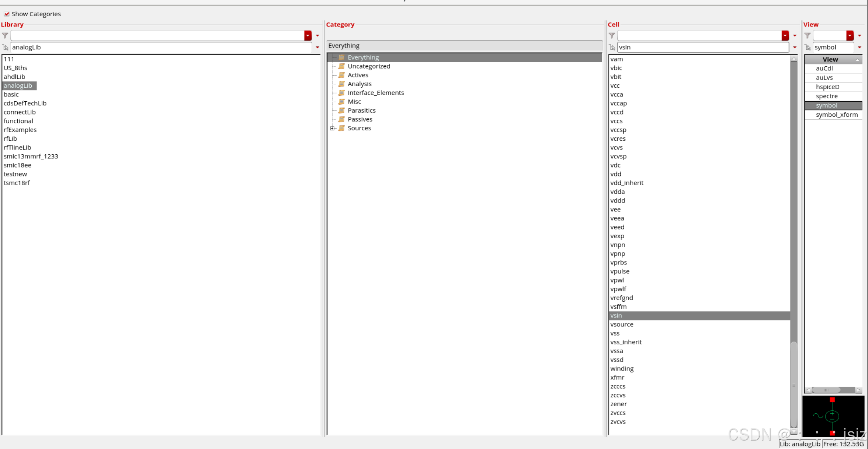Toggle the Show Categories checkbox
The height and width of the screenshot is (449, 868).
tap(7, 14)
